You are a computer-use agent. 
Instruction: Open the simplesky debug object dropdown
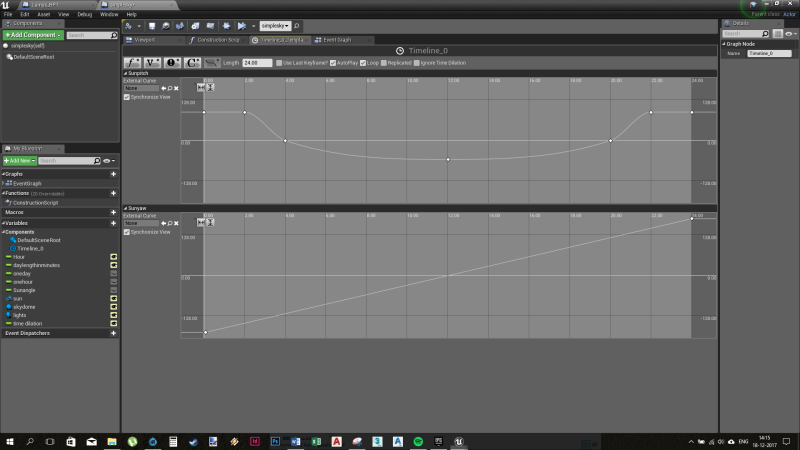tap(275, 25)
